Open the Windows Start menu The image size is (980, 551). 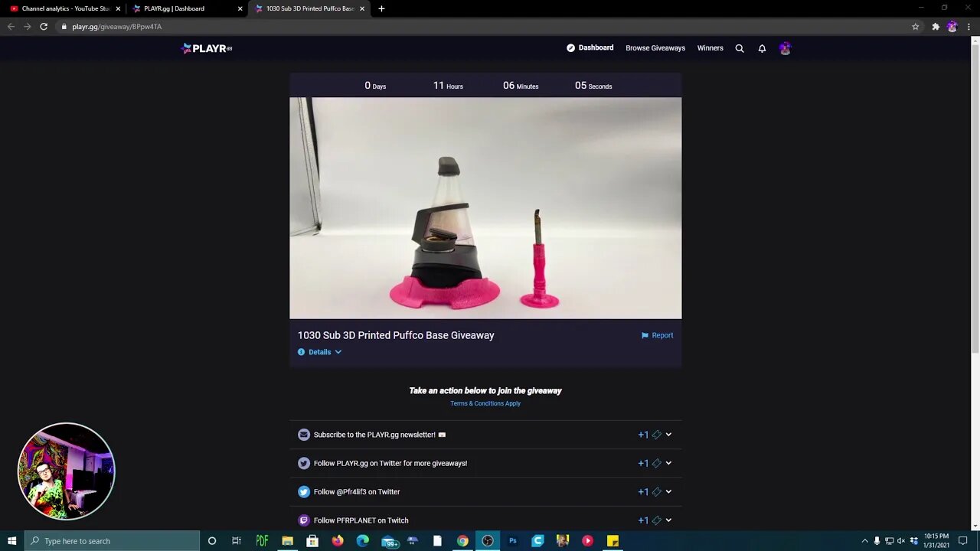tap(12, 541)
